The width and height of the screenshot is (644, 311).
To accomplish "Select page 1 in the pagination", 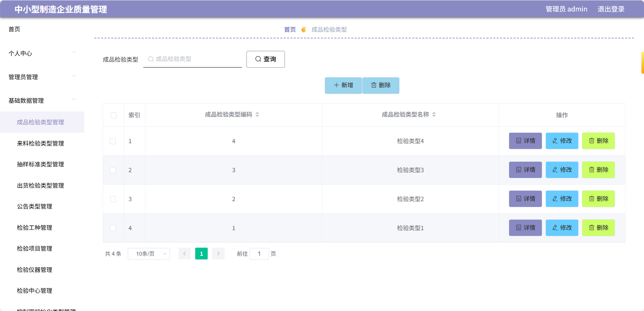I will point(201,254).
